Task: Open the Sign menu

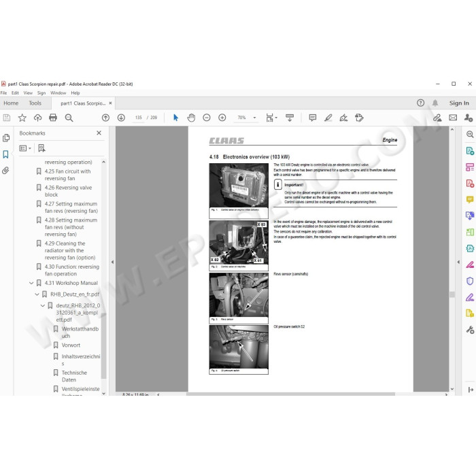Action: pos(41,93)
